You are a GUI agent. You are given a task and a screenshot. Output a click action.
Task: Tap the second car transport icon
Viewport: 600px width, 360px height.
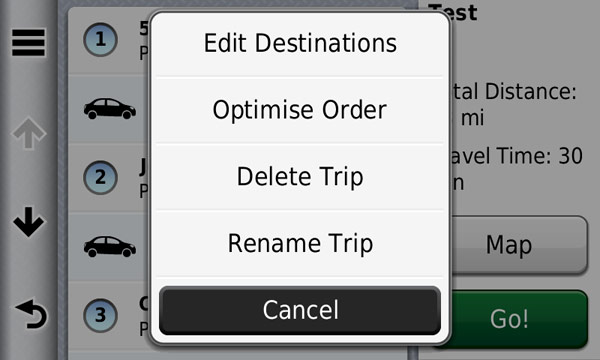coord(110,246)
